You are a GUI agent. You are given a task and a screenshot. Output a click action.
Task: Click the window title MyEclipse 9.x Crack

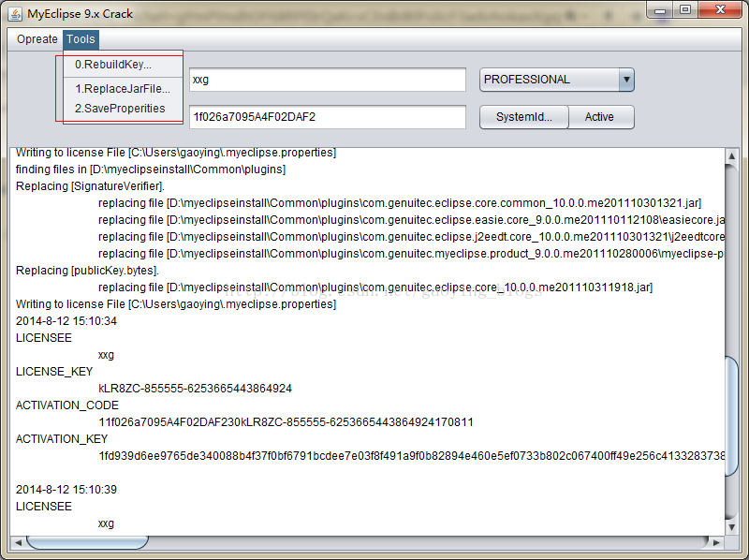click(x=80, y=14)
